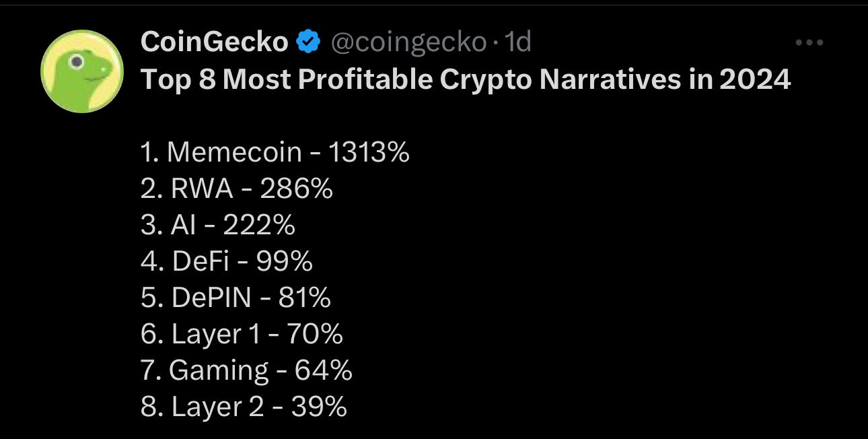This screenshot has width=868, height=439.
Task: Select the 39% value beside Layer 2
Action: pos(319,407)
